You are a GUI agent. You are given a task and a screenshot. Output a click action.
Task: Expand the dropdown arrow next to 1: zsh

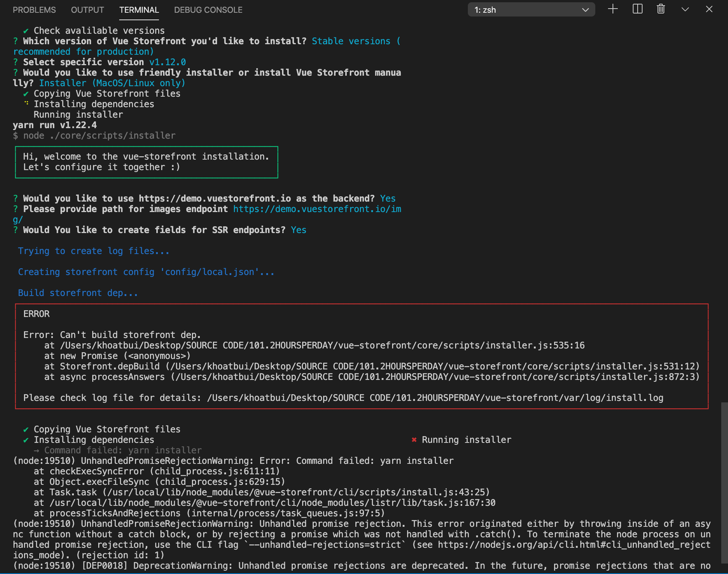(585, 10)
